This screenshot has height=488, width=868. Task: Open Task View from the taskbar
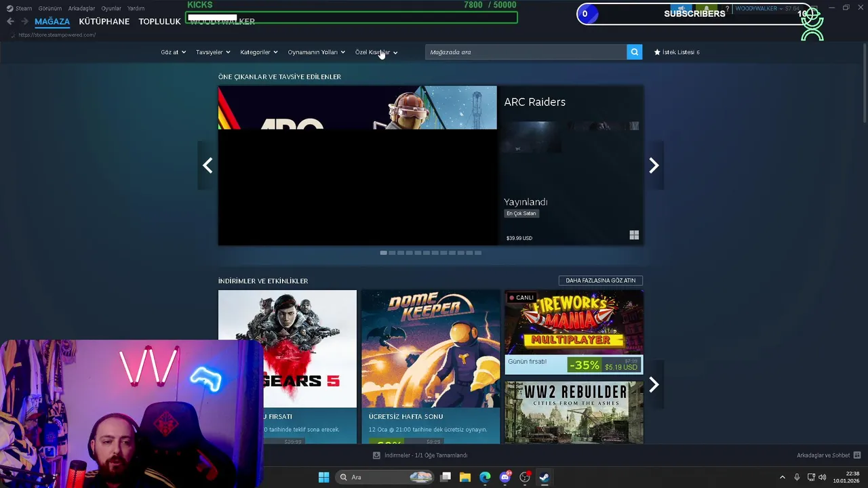tap(446, 477)
